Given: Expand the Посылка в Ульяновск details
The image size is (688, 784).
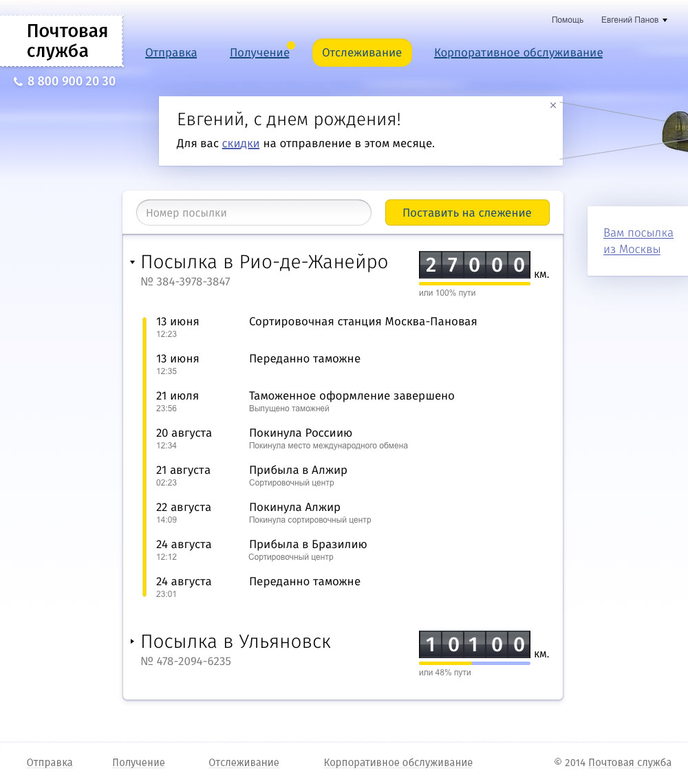Looking at the screenshot, I should click(132, 642).
